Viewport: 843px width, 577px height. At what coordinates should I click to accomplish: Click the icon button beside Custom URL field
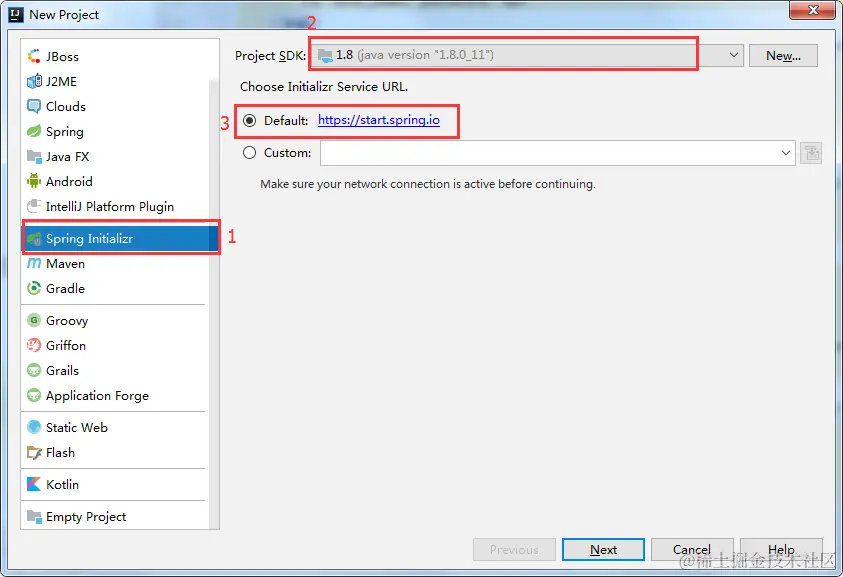point(811,153)
